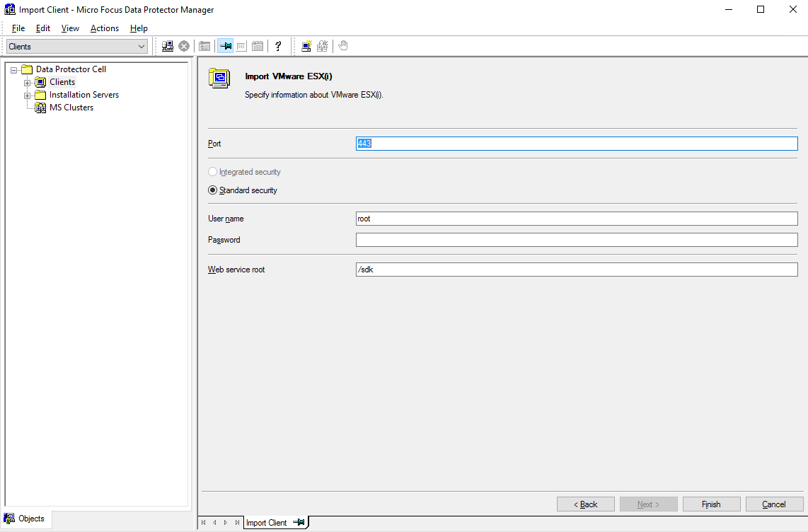Click the 'Port' label

tap(214, 144)
